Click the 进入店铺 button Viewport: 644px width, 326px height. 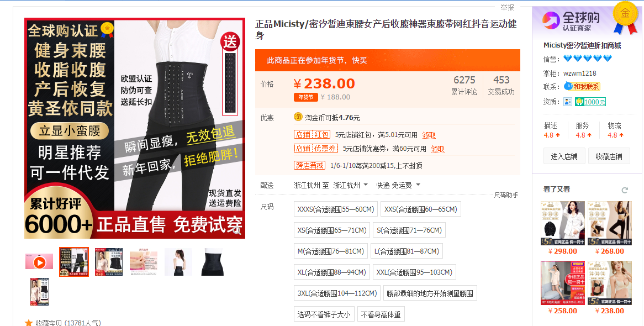564,156
